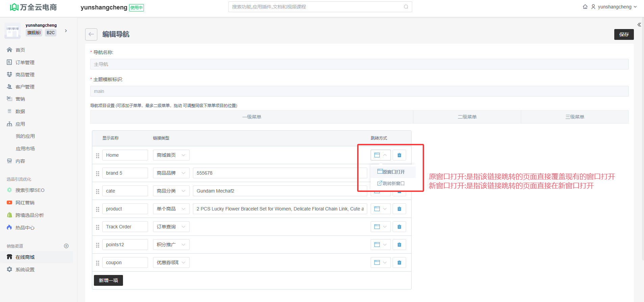The width and height of the screenshot is (644, 302).
Task: Add sales channel with plus icon
Action: pos(66,246)
